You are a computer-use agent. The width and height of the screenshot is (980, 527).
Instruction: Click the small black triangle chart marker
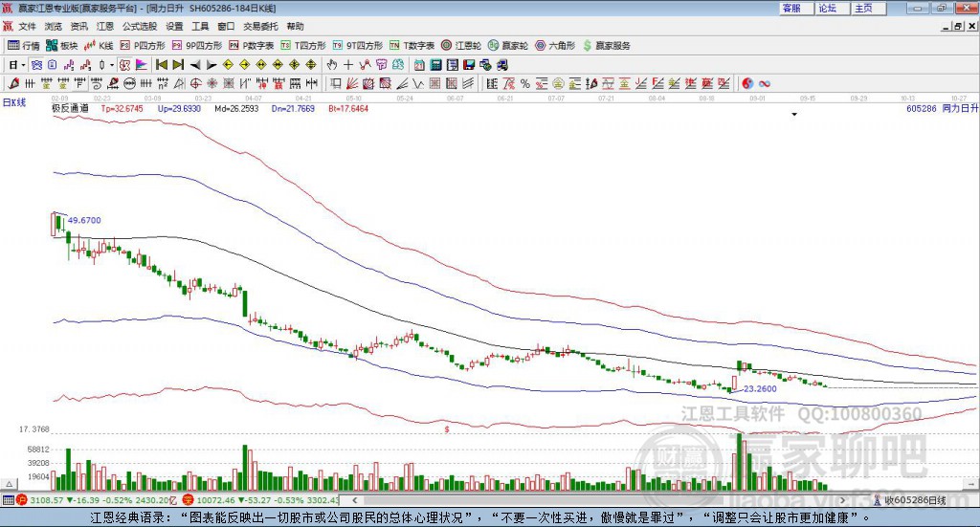[x=794, y=114]
